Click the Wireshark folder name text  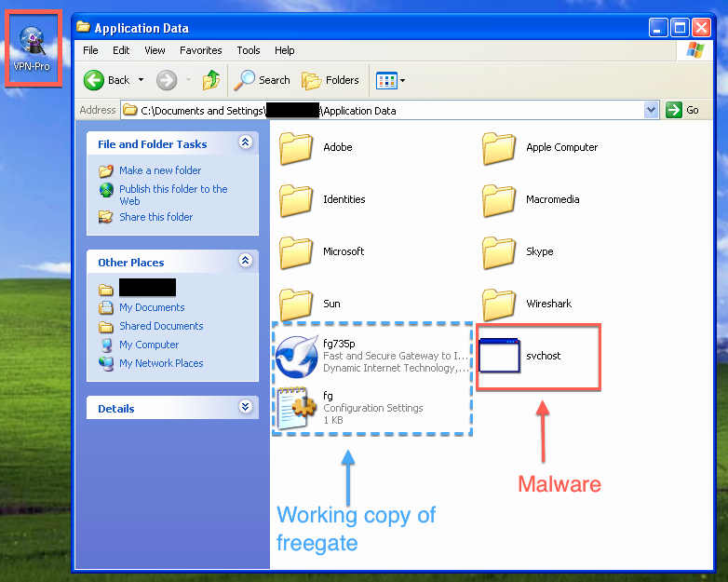point(548,304)
